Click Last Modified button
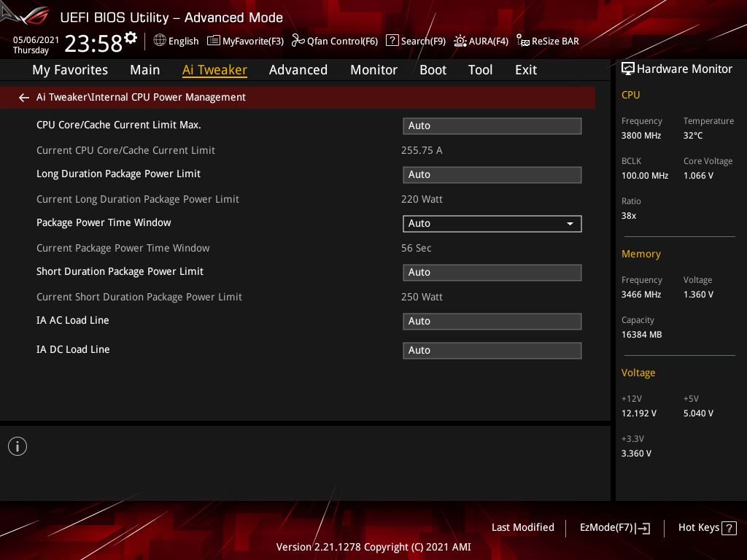 coord(522,528)
